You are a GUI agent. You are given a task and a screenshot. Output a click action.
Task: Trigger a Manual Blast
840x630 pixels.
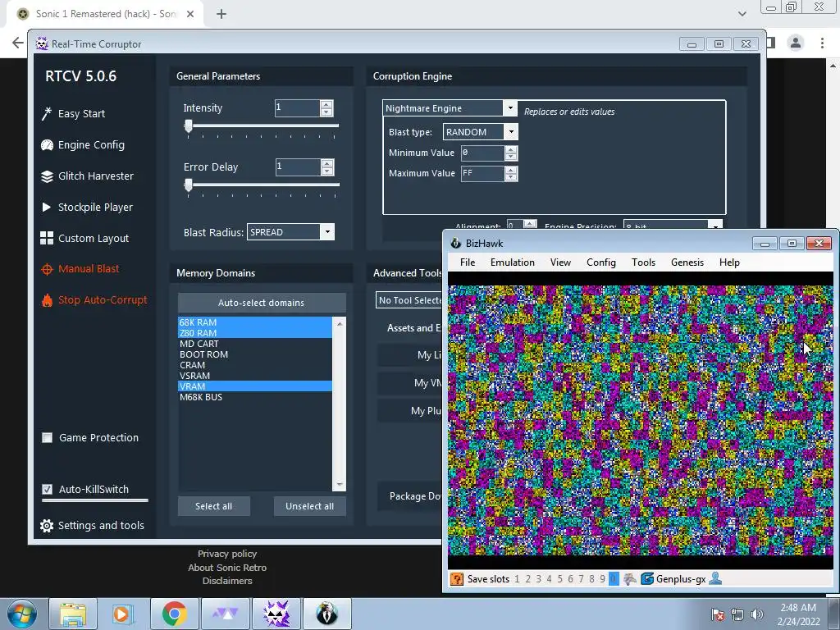pyautogui.click(x=80, y=269)
